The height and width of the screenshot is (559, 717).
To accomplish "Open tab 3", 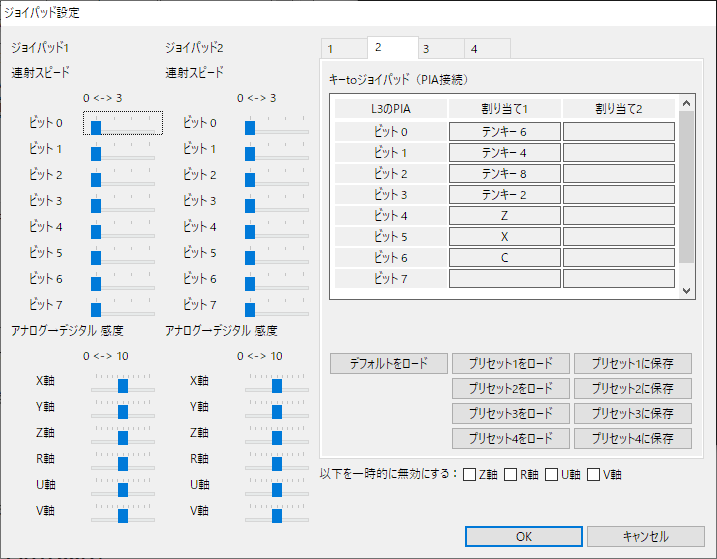I will click(440, 49).
